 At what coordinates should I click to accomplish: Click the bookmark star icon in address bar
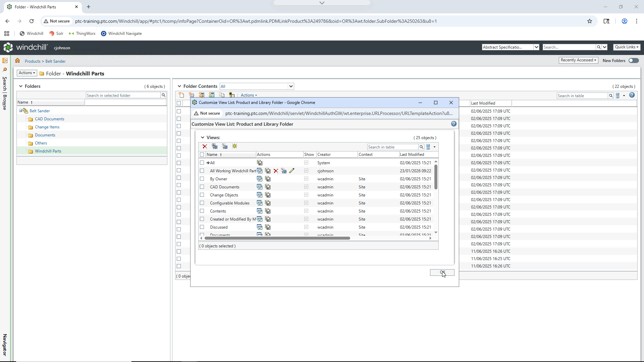[590, 21]
